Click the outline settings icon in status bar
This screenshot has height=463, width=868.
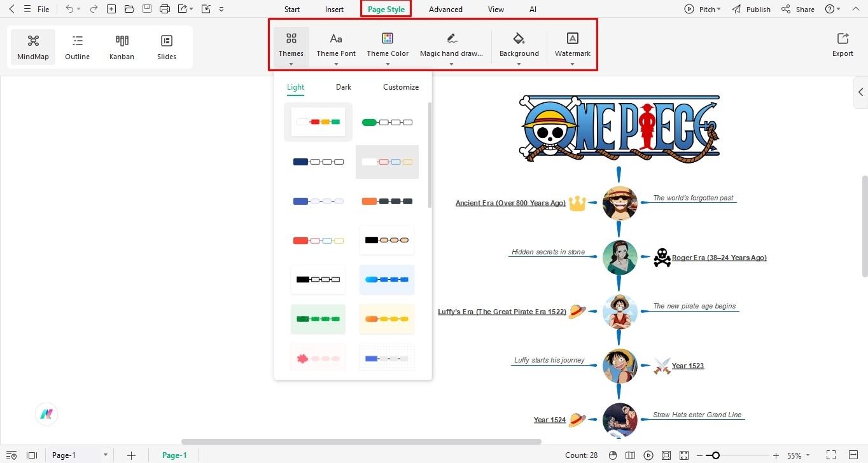[x=11, y=455]
